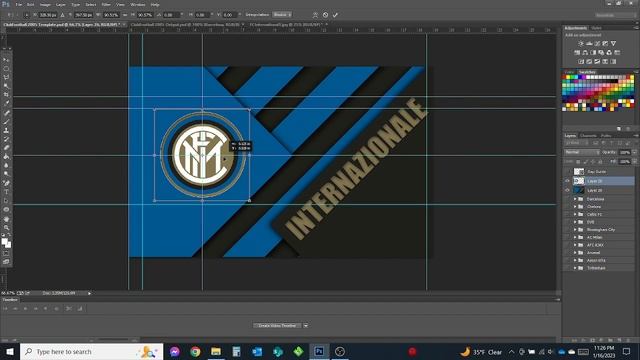Screen dimensions: 640x360
Task: Select the Clone Stamp tool
Action: click(6, 131)
